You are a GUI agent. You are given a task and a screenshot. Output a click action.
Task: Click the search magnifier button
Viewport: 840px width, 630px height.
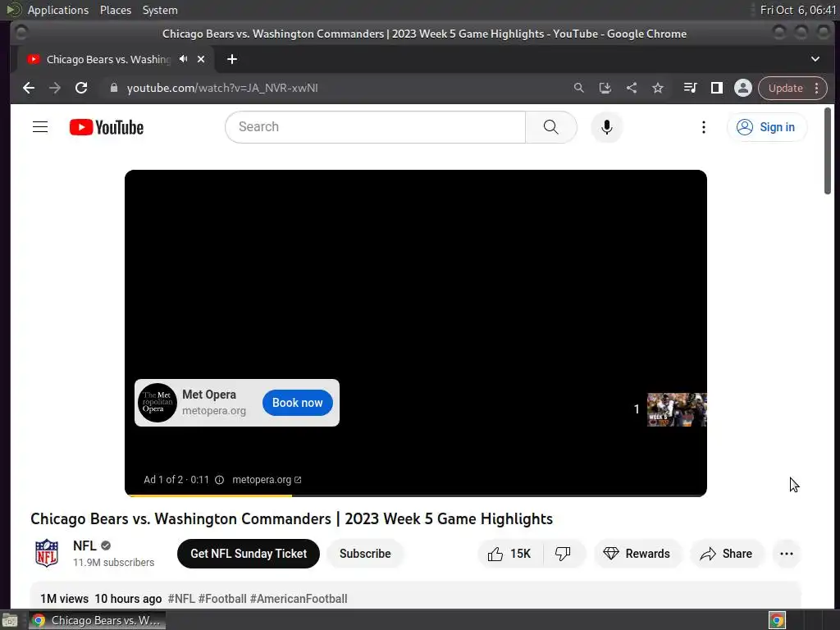550,127
